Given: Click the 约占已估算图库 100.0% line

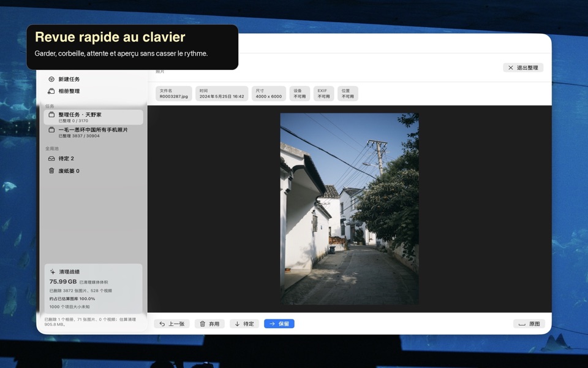Looking at the screenshot, I should (x=72, y=299).
